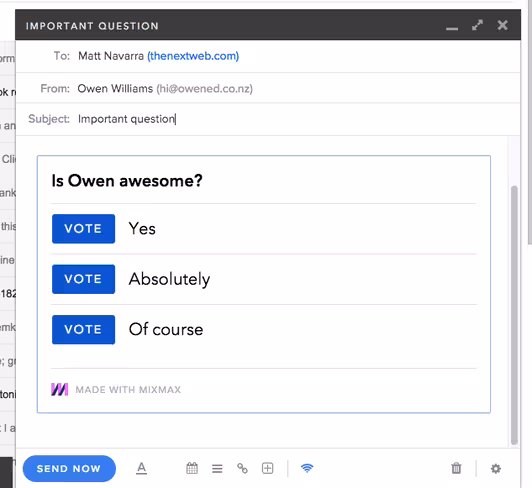The image size is (532, 488).
Task: Click the poll question Is Owen awesome?
Action: point(127,181)
